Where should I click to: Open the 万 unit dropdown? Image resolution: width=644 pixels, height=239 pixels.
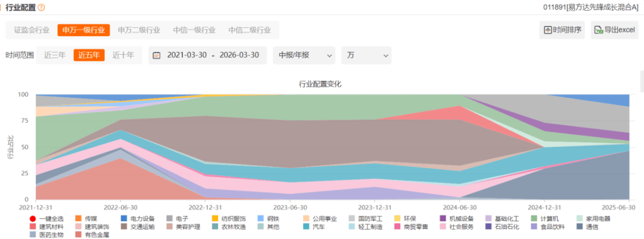(366, 55)
